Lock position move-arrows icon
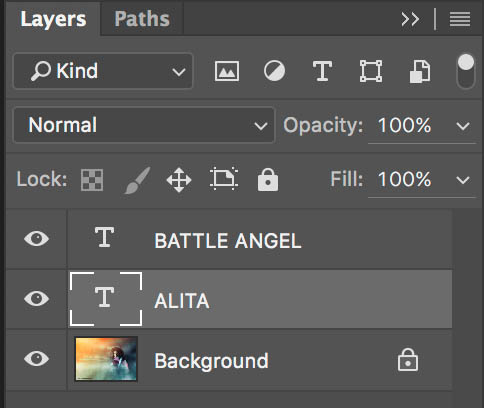484x408 pixels. [x=179, y=180]
